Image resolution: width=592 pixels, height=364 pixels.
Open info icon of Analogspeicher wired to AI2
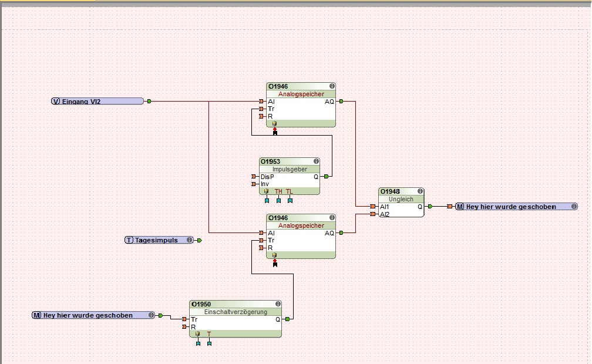pos(332,217)
